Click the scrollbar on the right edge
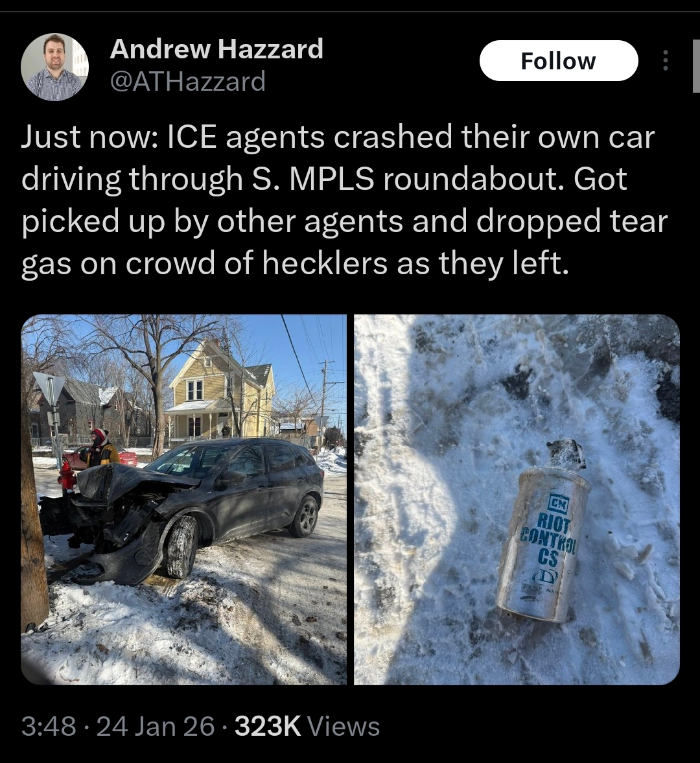This screenshot has height=763, width=700. click(x=696, y=66)
